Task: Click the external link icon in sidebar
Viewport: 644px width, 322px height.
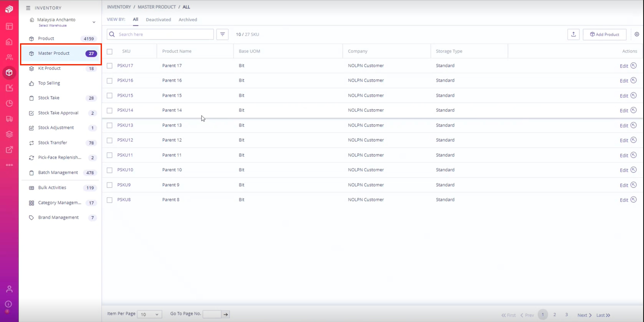Action: point(9,149)
